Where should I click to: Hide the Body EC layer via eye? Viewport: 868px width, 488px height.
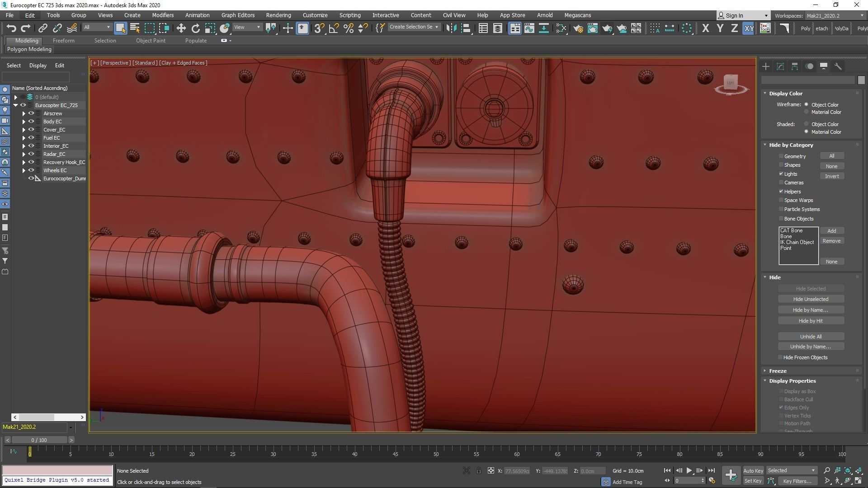[31, 122]
